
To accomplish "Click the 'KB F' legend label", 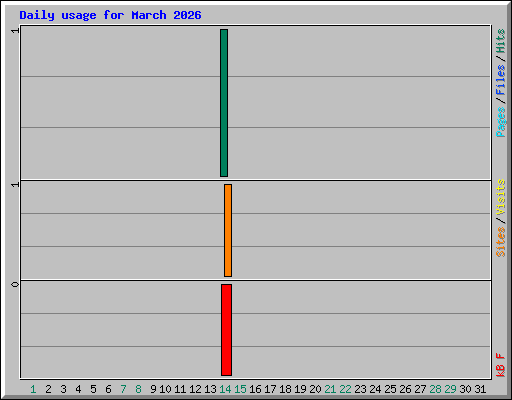I will 500,365.
